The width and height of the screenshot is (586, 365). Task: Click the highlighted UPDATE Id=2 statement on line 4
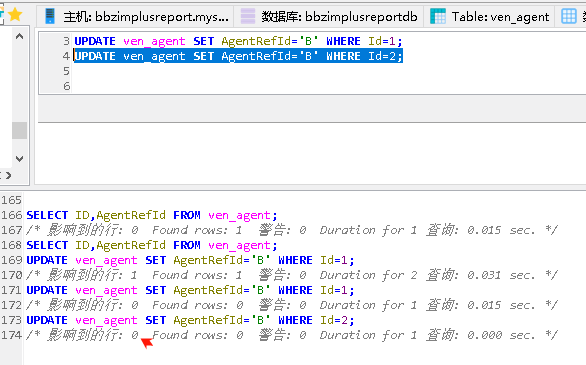[238, 56]
